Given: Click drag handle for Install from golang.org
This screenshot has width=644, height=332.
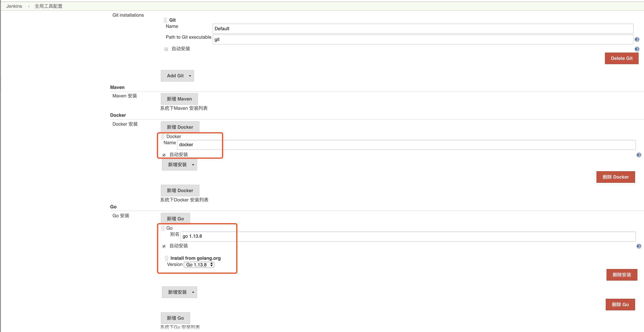Looking at the screenshot, I should click(x=166, y=258).
